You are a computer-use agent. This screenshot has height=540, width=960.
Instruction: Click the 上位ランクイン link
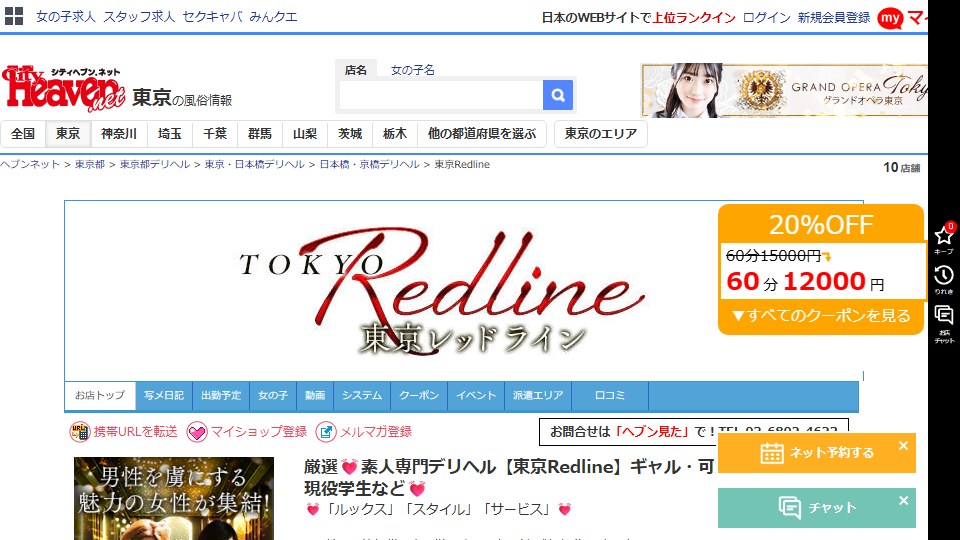[694, 18]
